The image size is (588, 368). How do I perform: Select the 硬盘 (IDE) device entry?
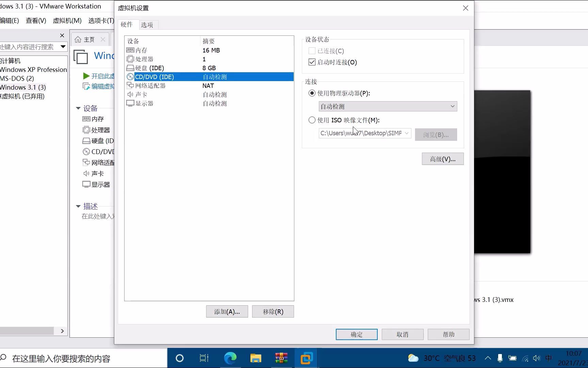pos(146,68)
